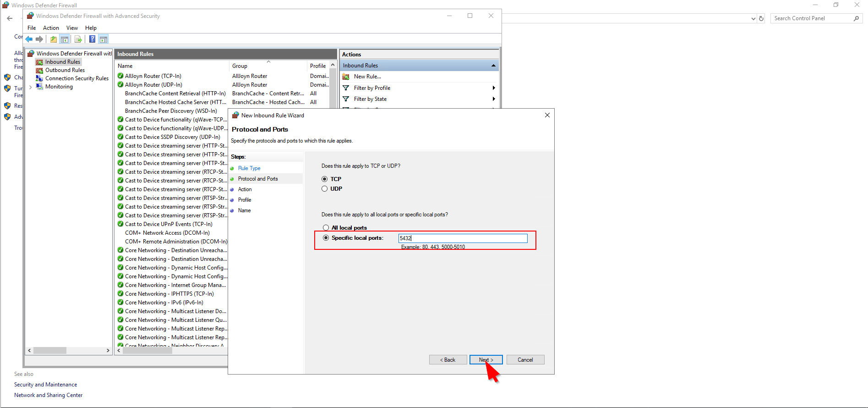Click firewall icon in wizard title bar
Screen dimensions: 868x408
235,115
